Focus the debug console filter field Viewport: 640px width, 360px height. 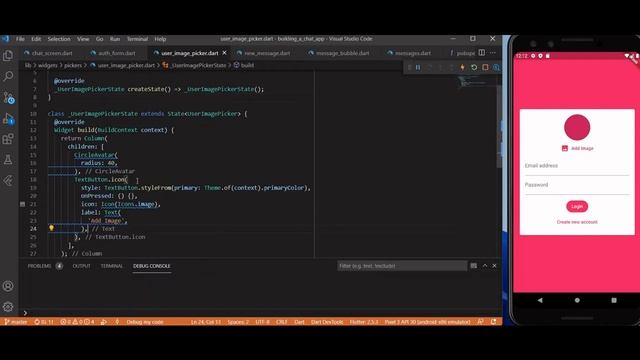pyautogui.click(x=402, y=266)
